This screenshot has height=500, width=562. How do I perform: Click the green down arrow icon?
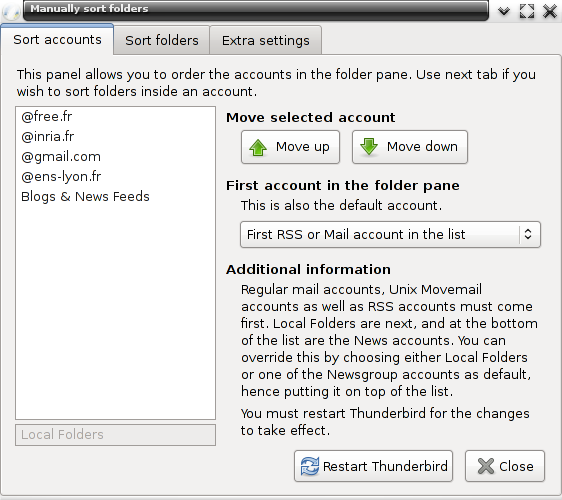tap(369, 147)
